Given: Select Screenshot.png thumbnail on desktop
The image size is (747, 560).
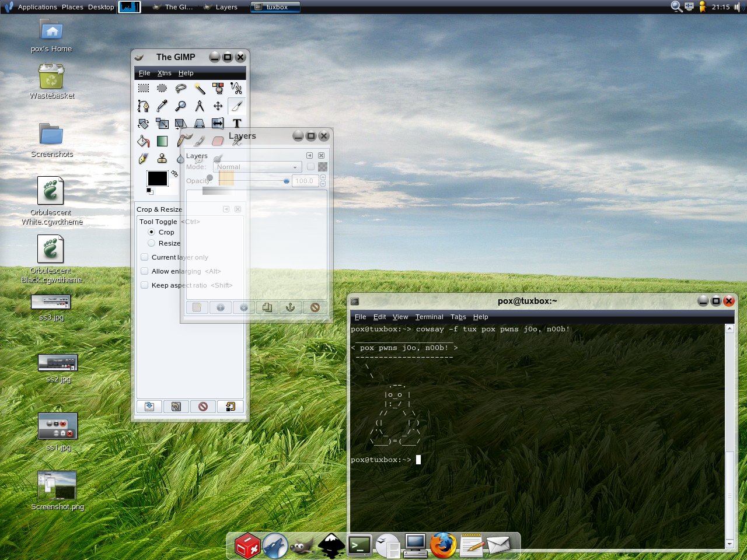Looking at the screenshot, I should coord(57,486).
